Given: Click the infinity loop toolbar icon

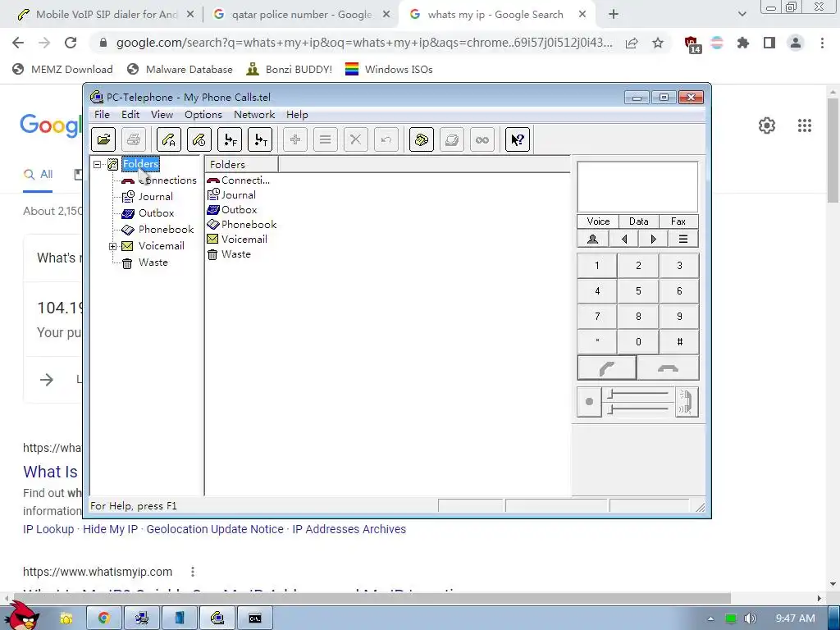Looking at the screenshot, I should [482, 139].
